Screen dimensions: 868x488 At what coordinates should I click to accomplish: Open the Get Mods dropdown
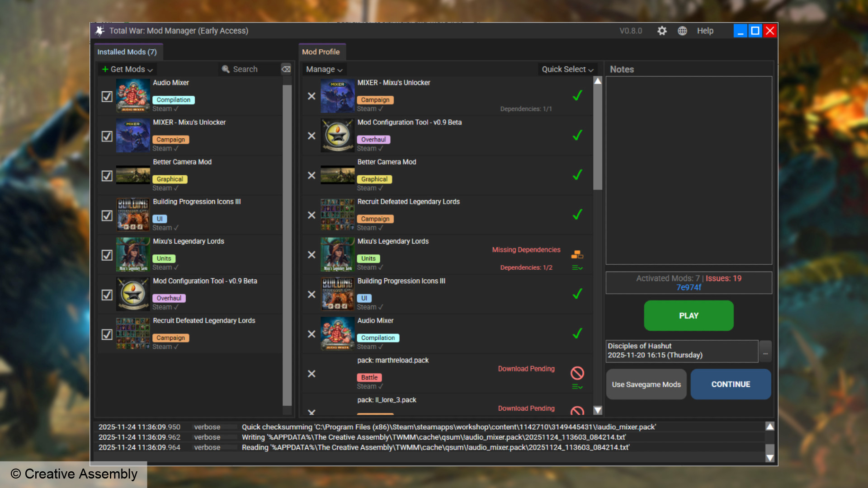click(x=127, y=69)
